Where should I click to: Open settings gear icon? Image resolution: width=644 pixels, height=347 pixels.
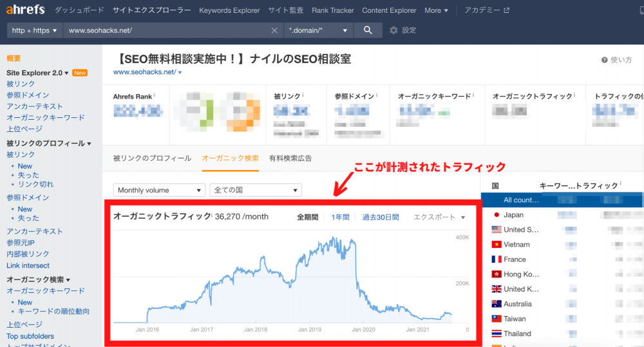point(393,30)
